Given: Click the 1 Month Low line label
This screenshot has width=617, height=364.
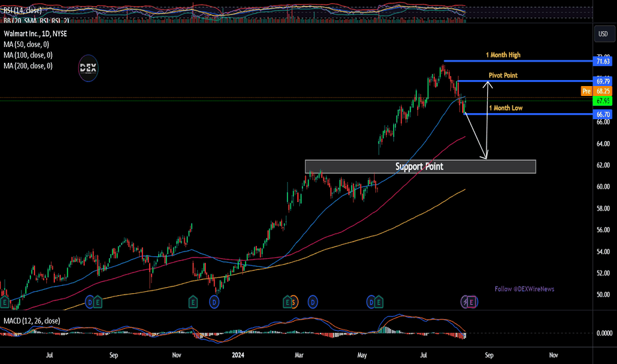Looking at the screenshot, I should [x=506, y=108].
